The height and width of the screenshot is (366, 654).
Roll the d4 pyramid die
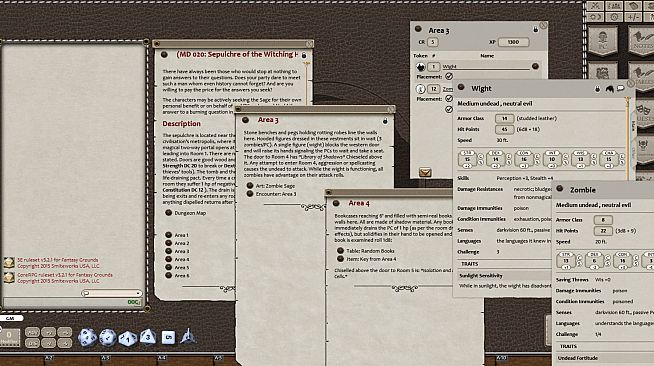[x=188, y=336]
